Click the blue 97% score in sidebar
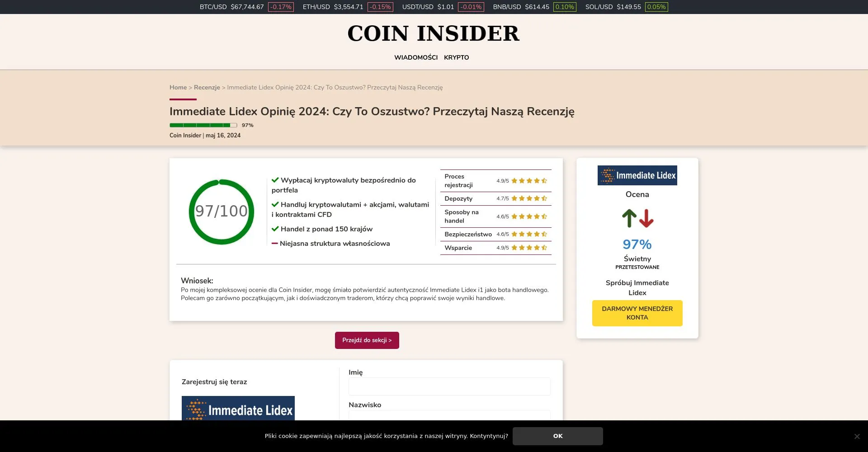The image size is (868, 452). [x=637, y=245]
